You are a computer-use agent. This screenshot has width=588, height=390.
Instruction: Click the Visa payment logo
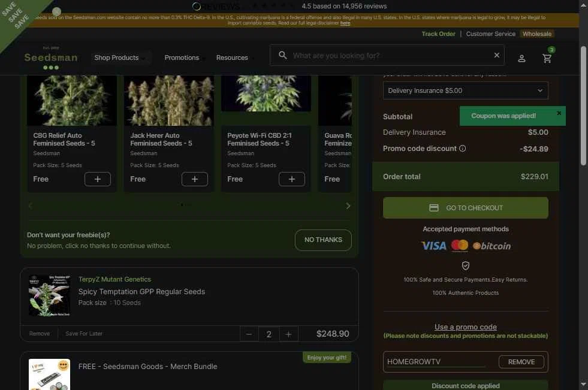click(434, 246)
